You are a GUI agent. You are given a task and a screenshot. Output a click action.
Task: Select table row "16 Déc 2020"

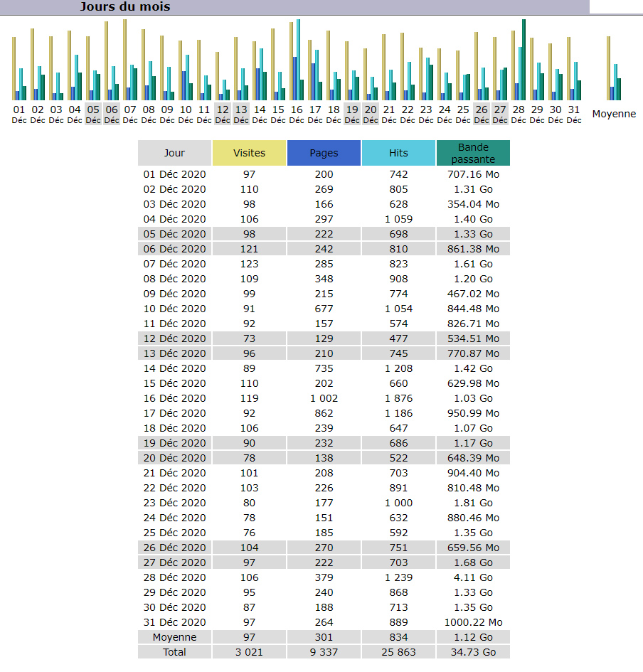click(324, 398)
